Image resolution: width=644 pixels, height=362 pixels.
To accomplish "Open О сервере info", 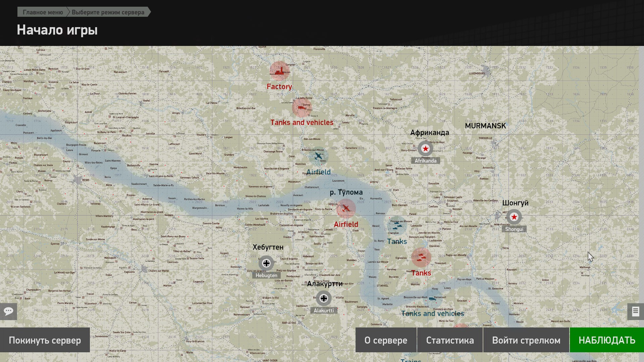I will pyautogui.click(x=386, y=340).
